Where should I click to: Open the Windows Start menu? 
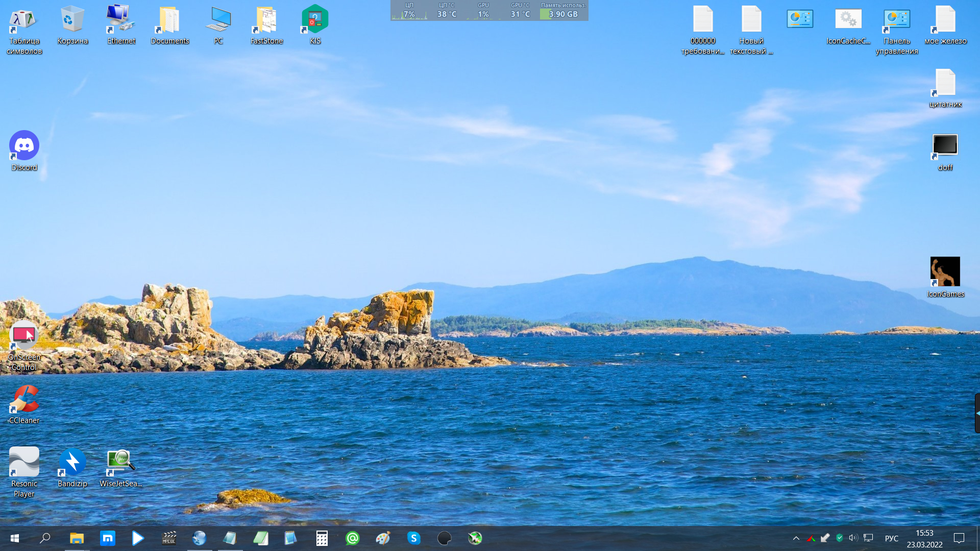pos(15,538)
